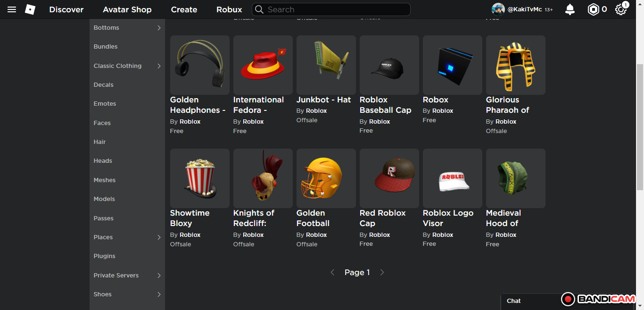This screenshot has height=310, width=644.
Task: Click the Robux balance icon
Action: point(593,9)
